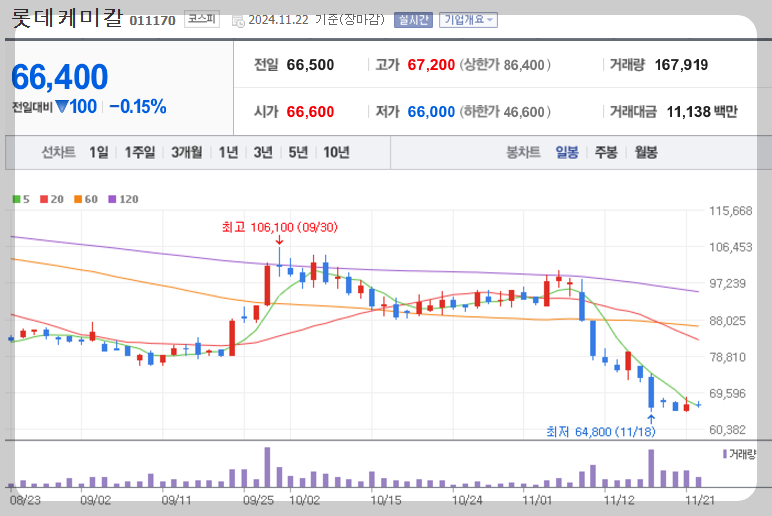
Task: Click the 실시간 button
Action: (x=413, y=20)
